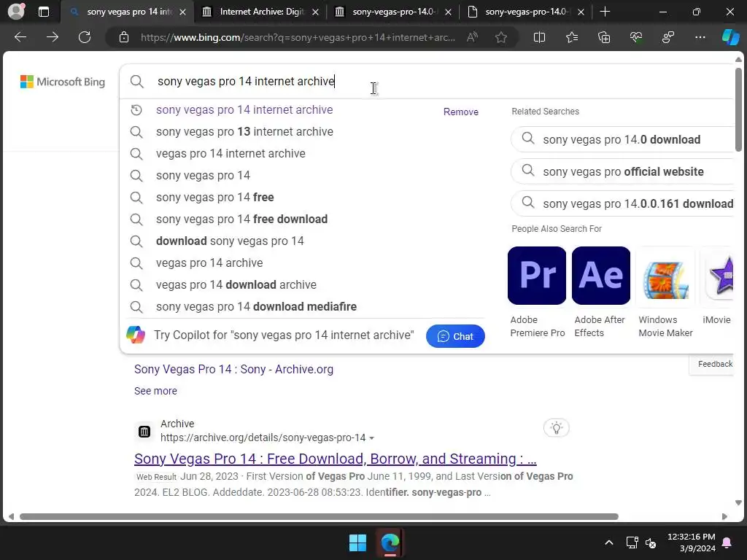Refresh the current page
Viewport: 747px width, 560px height.
click(x=85, y=37)
